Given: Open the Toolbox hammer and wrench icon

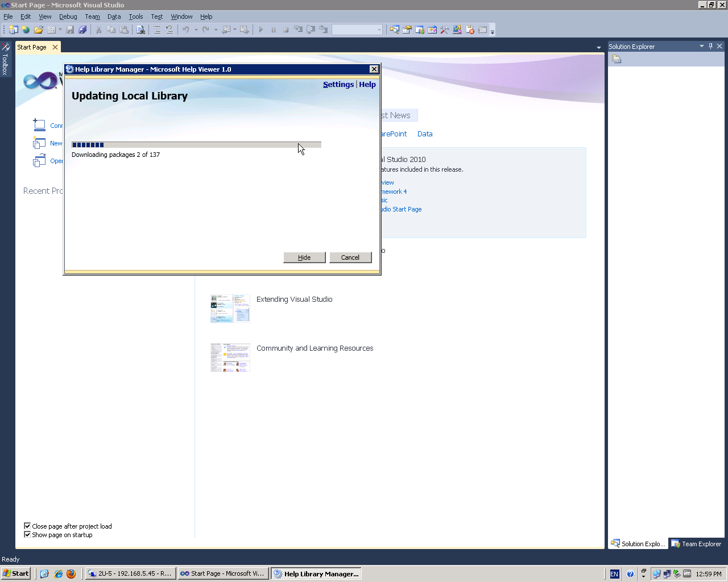Looking at the screenshot, I should 444,30.
